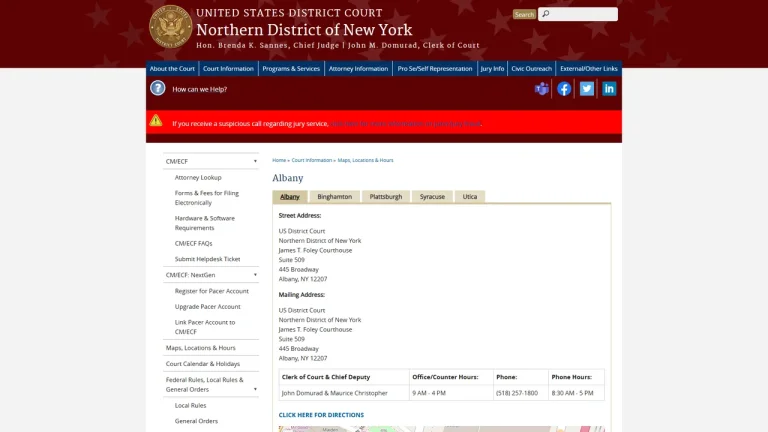This screenshot has height=432, width=768.
Task: Open About the Court menu
Action: tap(172, 69)
